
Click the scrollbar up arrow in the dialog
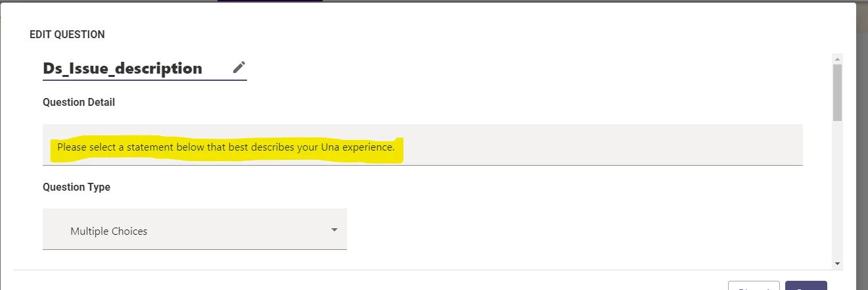click(x=837, y=59)
